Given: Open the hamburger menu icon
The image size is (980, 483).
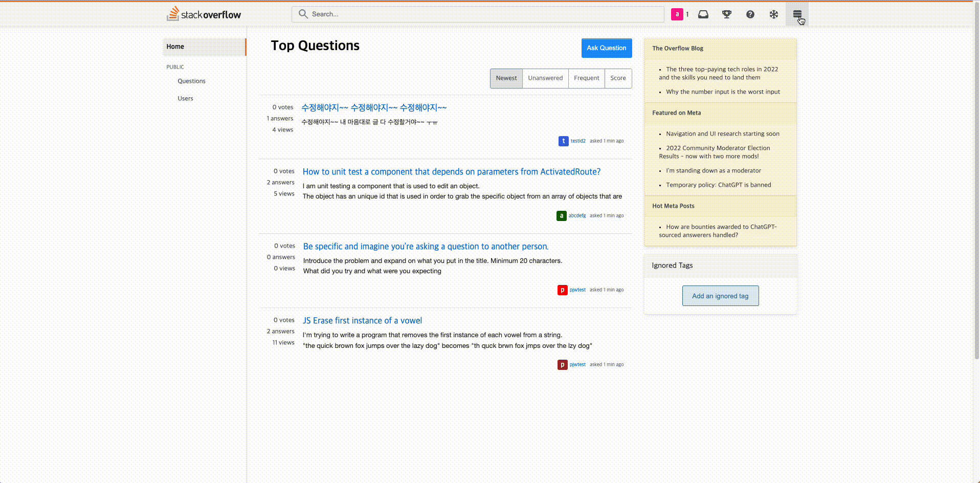Looking at the screenshot, I should pyautogui.click(x=797, y=14).
